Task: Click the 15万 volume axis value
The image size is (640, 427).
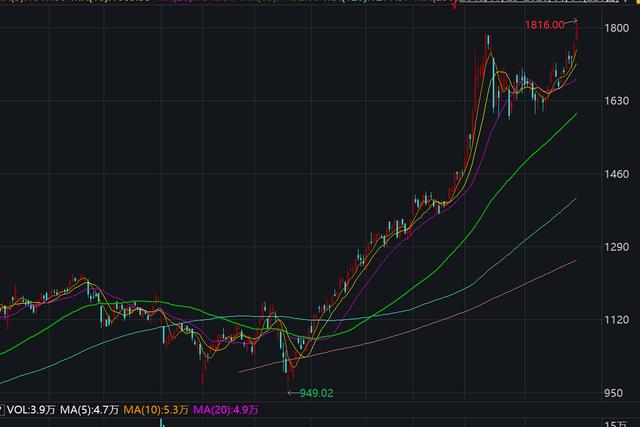Action: click(616, 424)
